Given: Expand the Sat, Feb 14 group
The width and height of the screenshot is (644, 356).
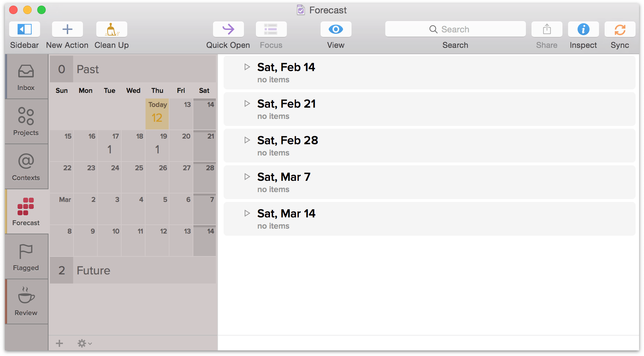Looking at the screenshot, I should click(247, 67).
